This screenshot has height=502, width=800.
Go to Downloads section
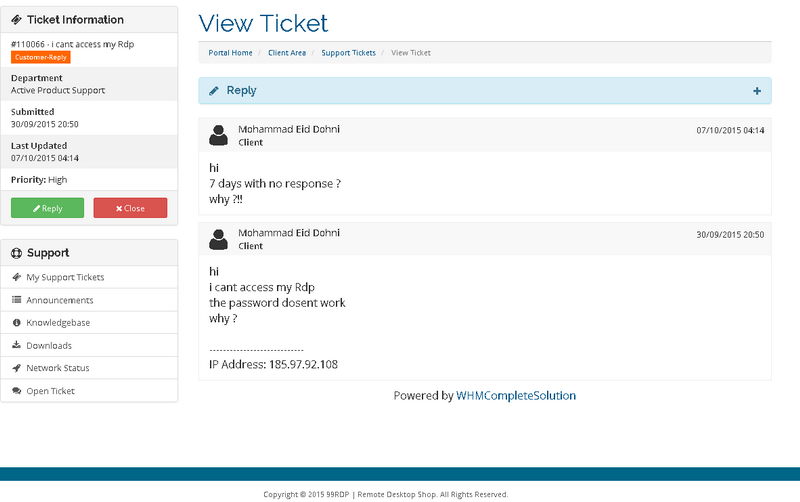tap(89, 345)
